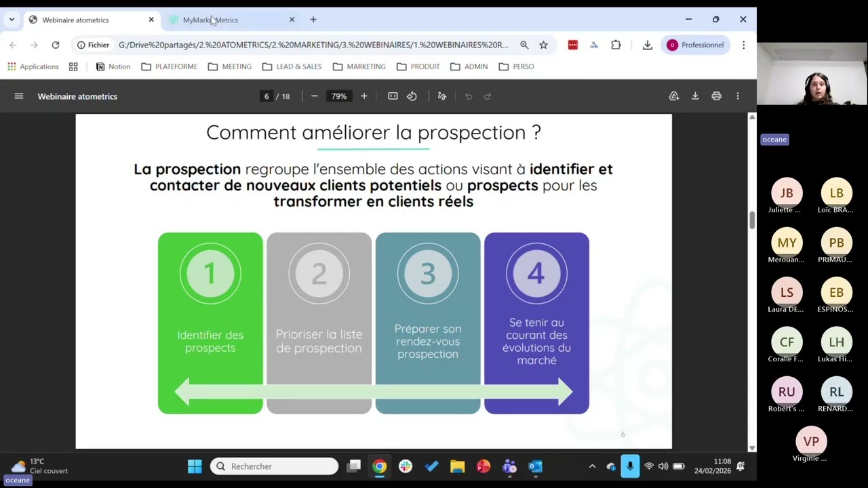868x488 pixels.
Task: Bookmark this page with the star
Action: tap(543, 45)
